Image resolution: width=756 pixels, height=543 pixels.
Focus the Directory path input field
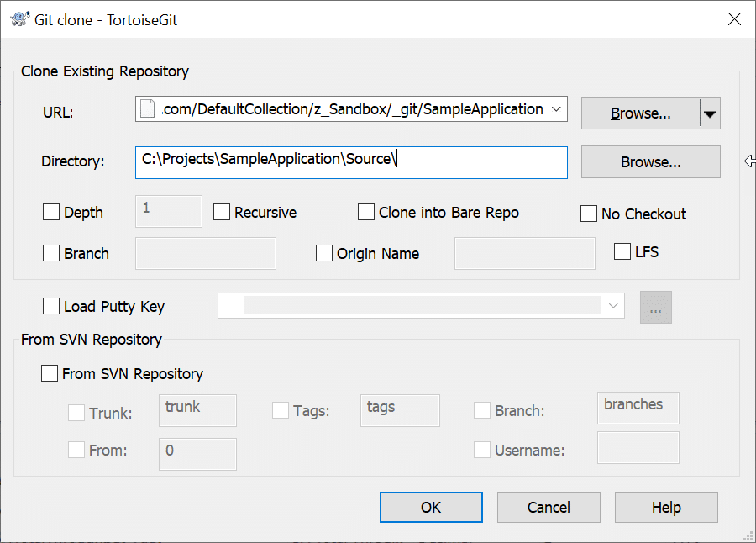351,162
